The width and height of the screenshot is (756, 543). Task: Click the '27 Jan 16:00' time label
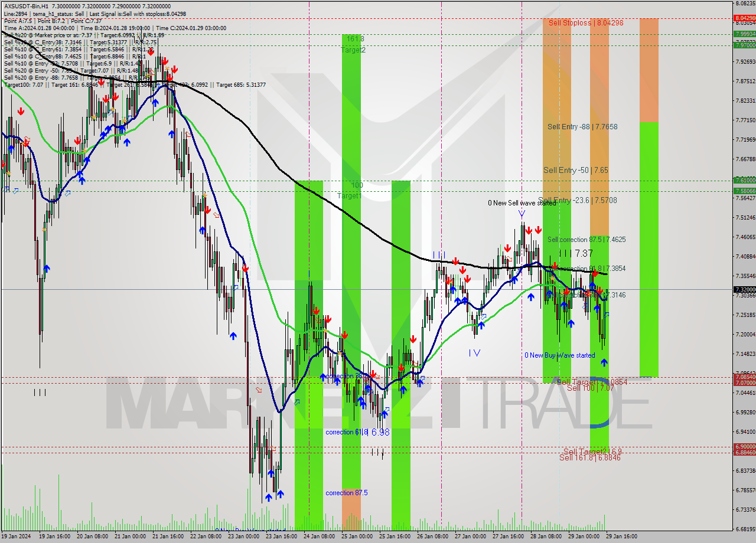(x=508, y=537)
